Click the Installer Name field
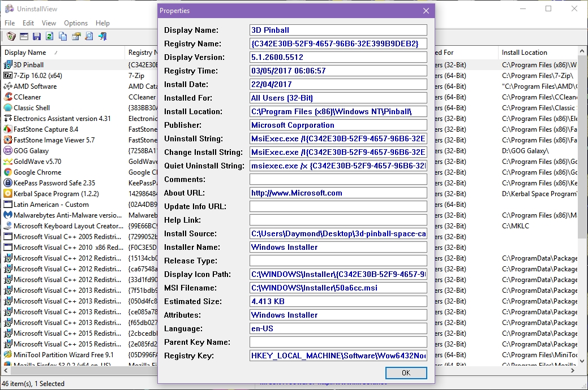Viewport: 588px width, 390px height. pyautogui.click(x=338, y=247)
